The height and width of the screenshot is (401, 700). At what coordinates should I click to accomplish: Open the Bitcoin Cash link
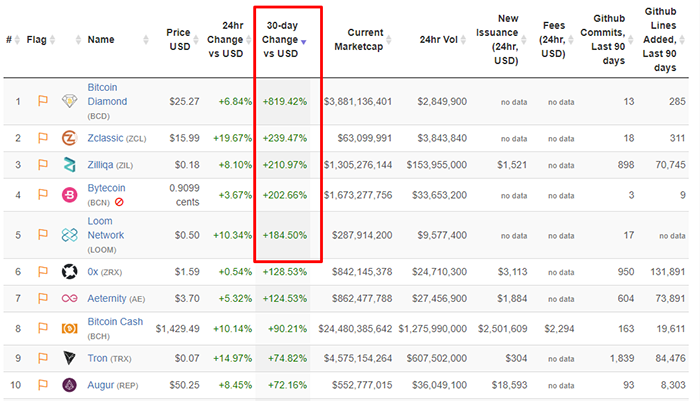point(115,322)
